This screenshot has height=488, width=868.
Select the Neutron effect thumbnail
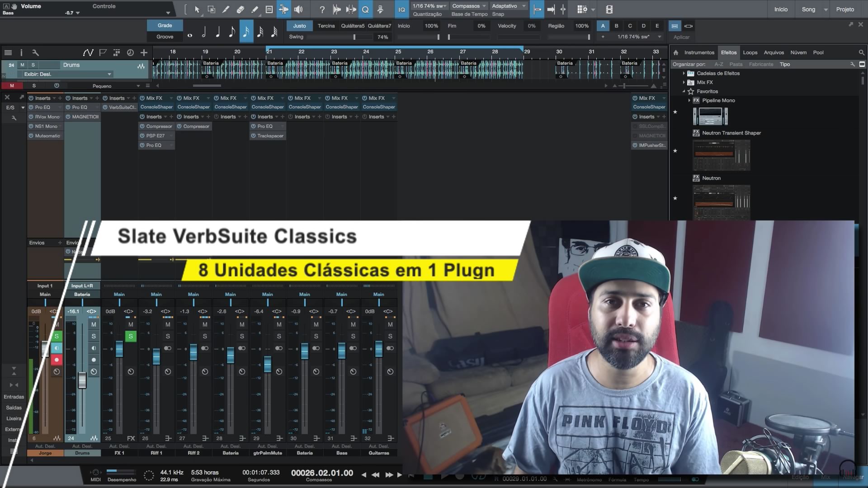[722, 202]
